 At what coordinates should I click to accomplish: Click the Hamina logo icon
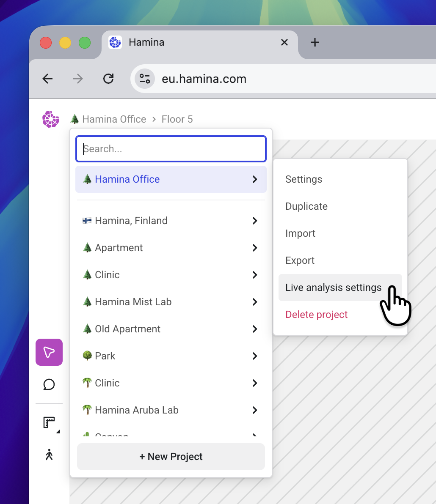coord(51,119)
